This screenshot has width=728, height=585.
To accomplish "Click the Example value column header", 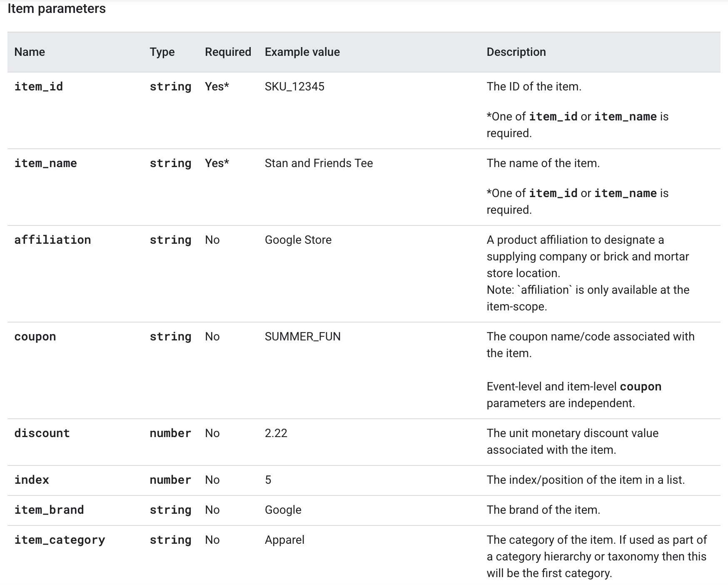I will (302, 52).
